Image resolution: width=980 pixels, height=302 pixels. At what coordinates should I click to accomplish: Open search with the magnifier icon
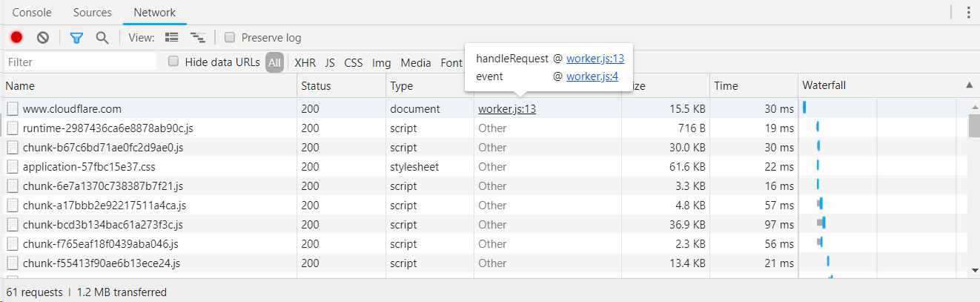[x=102, y=37]
